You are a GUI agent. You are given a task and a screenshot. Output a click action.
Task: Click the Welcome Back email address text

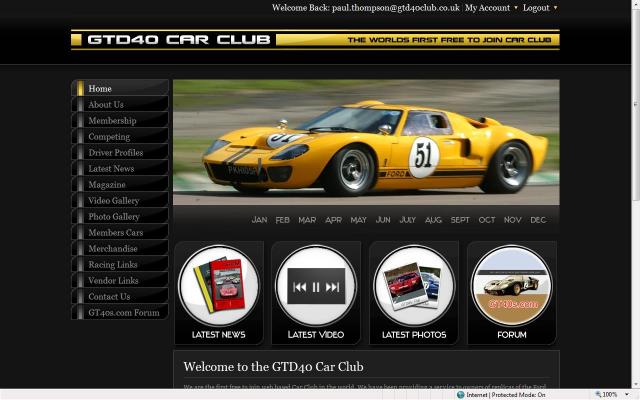(396, 8)
